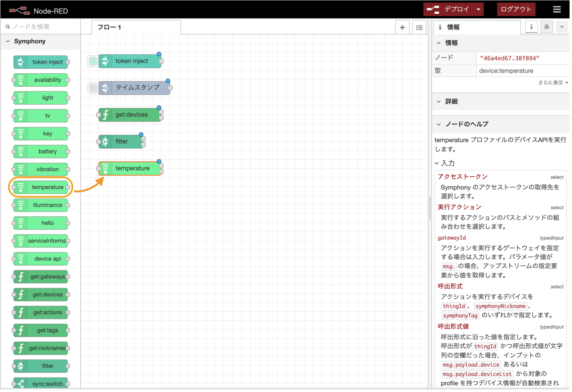Select serviceInformation node in palette
Viewport: 572px width, 392px height.
[41, 241]
